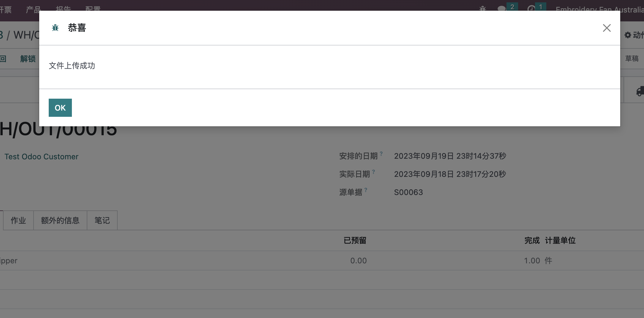Image resolution: width=644 pixels, height=318 pixels.
Task: Open the chat messages icon with badge 2
Action: coord(507,8)
